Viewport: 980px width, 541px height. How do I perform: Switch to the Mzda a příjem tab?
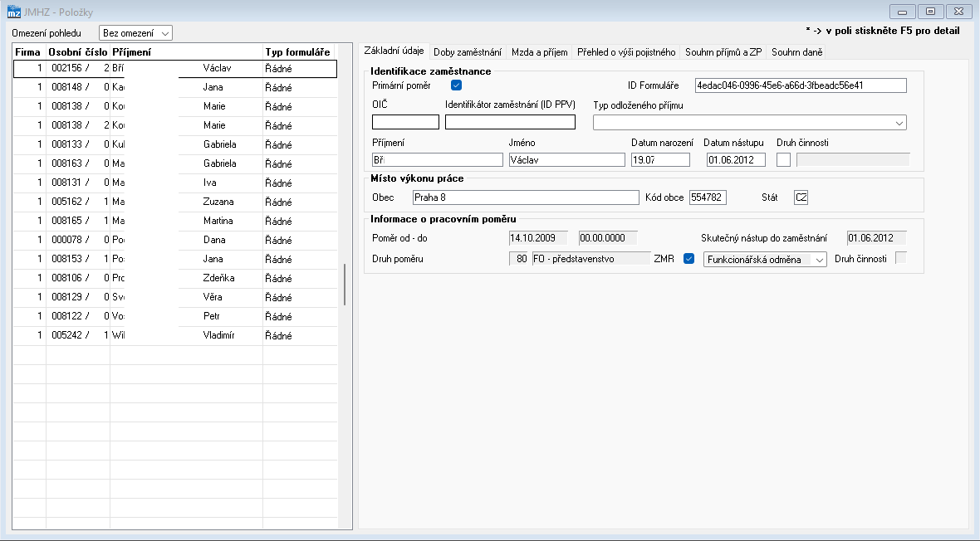539,52
